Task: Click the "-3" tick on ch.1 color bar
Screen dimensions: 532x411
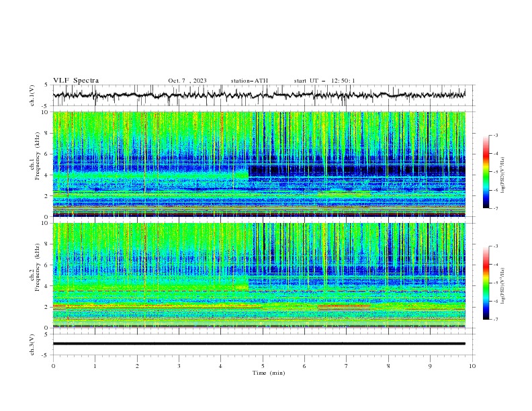Action: (495, 135)
